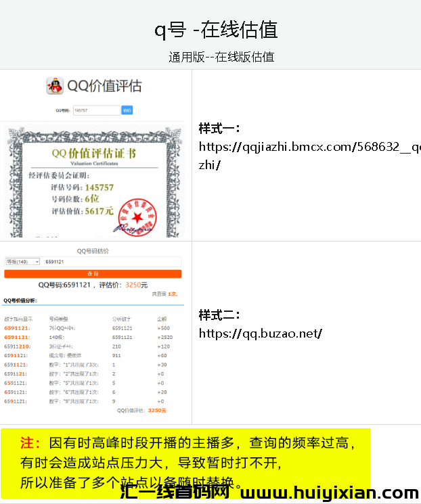Click the 共查询 1次 query count text
This screenshot has width=421, height=504.
click(x=164, y=294)
